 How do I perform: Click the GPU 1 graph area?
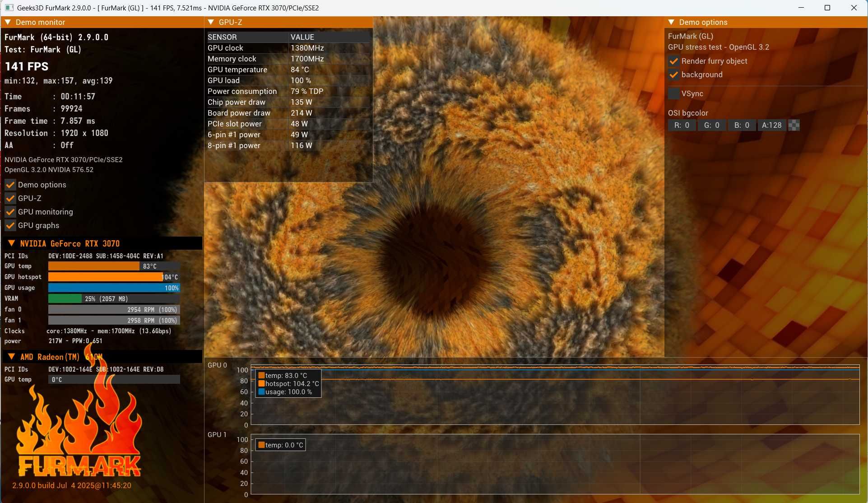tap(555, 464)
